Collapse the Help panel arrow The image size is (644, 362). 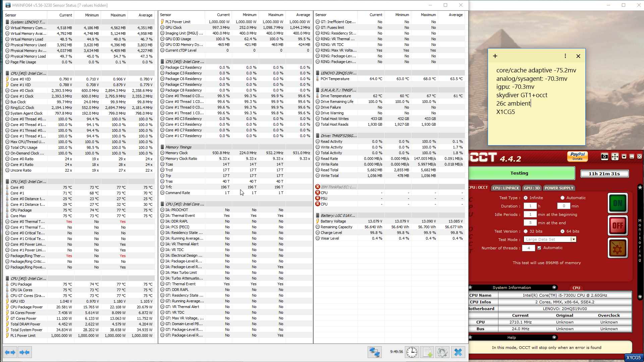click(554, 338)
